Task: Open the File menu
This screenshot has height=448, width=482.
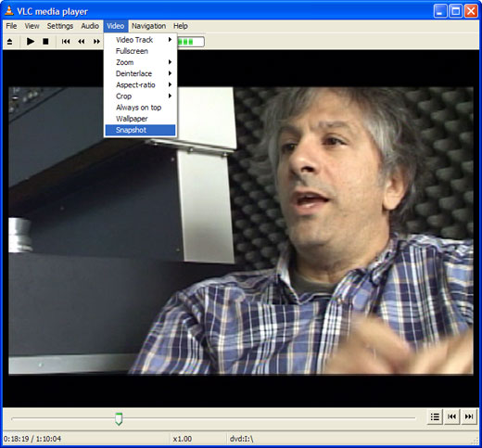Action: pyautogui.click(x=11, y=26)
